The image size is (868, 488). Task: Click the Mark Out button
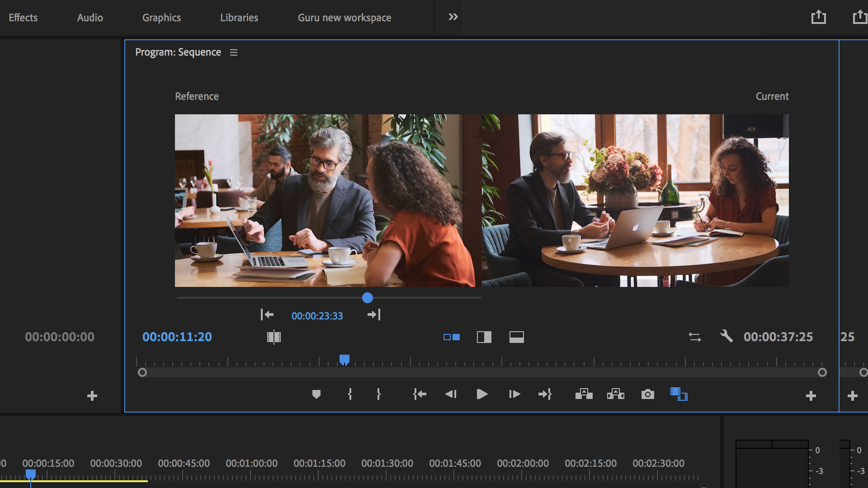click(x=379, y=394)
